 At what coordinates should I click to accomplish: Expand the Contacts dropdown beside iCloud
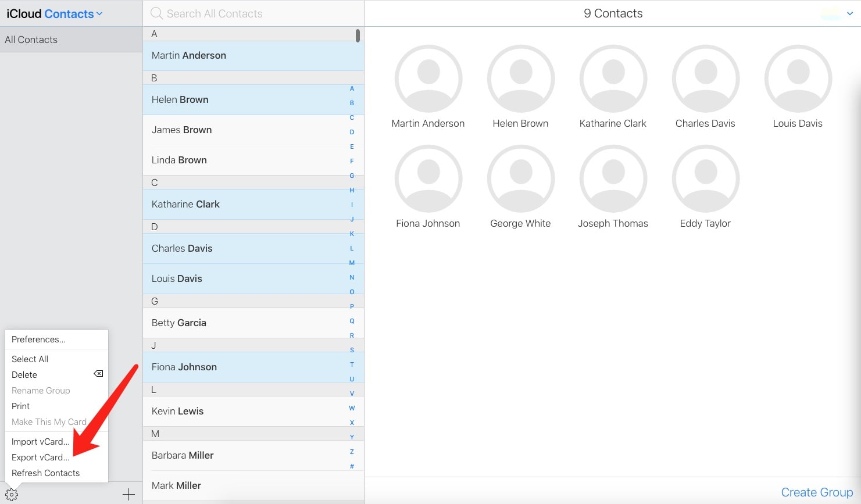(99, 13)
